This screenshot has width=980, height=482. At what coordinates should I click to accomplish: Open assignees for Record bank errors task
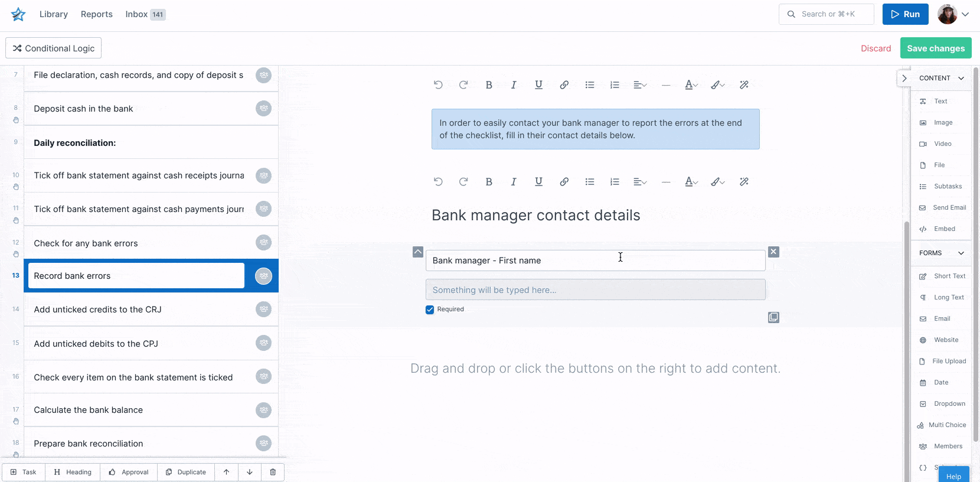click(263, 276)
